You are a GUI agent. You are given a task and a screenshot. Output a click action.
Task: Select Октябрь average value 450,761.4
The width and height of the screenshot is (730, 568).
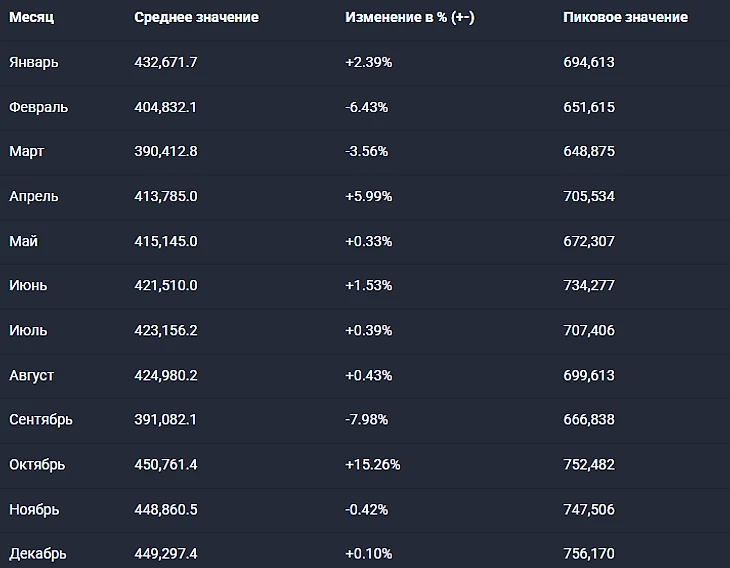[166, 465]
